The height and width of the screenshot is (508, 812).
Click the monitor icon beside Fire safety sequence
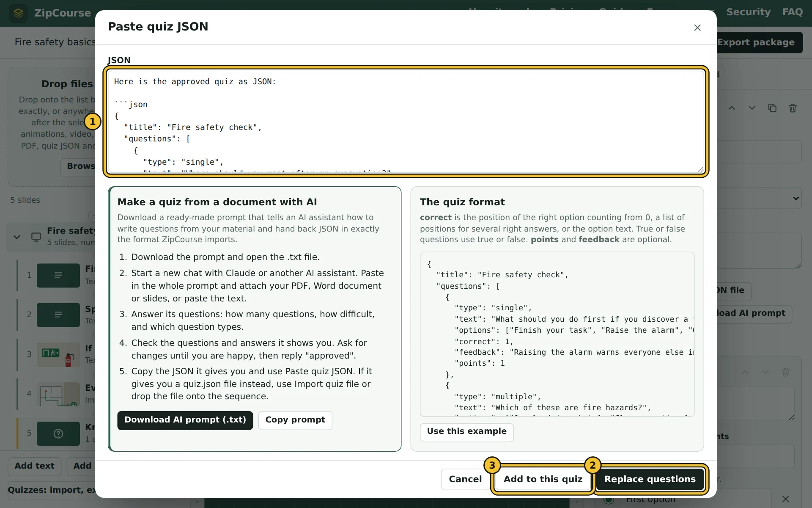click(x=36, y=237)
